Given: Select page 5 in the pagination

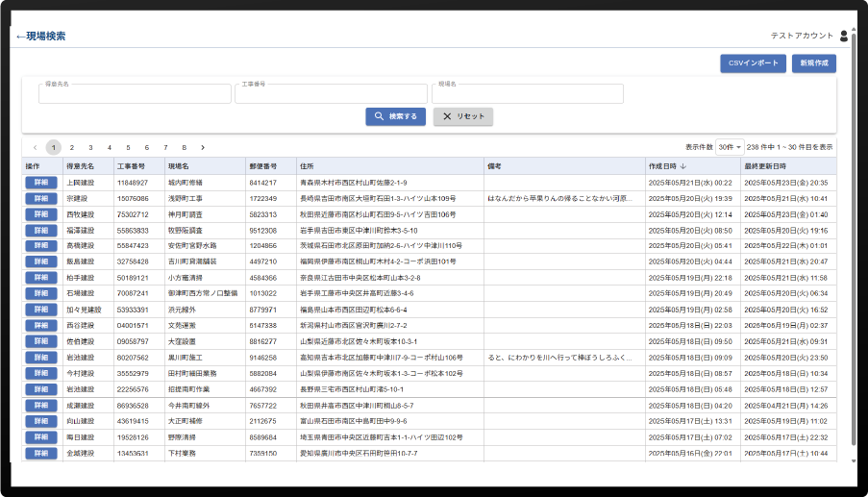Looking at the screenshot, I should [x=128, y=147].
